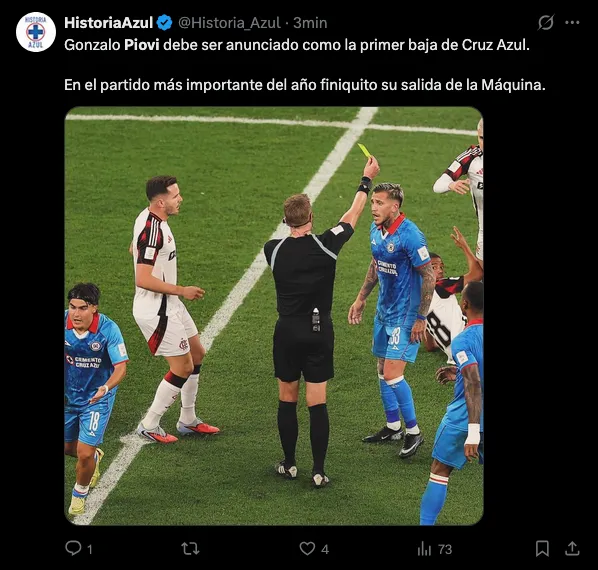Open the HistoriaAzul profile avatar
Viewport: 598px width, 570px height.
pos(36,32)
